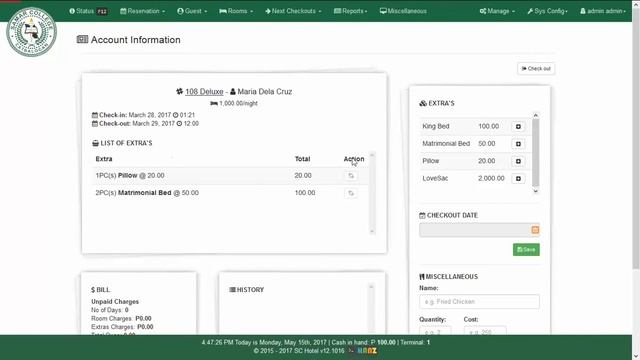Click the checkout date input field
Viewport: 640px width, 360px height.
click(475, 230)
